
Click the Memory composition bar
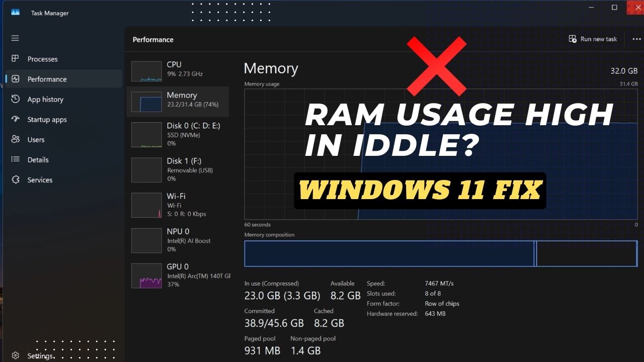pyautogui.click(x=441, y=253)
